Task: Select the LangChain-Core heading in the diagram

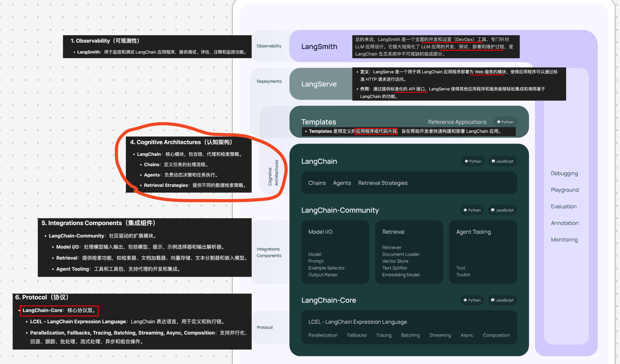Action: click(329, 300)
